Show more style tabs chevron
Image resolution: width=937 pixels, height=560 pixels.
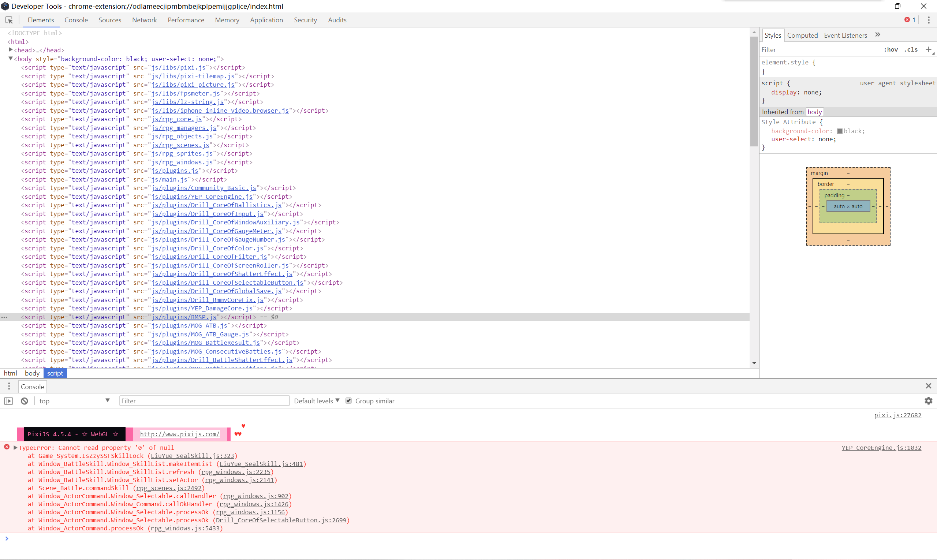pyautogui.click(x=878, y=35)
